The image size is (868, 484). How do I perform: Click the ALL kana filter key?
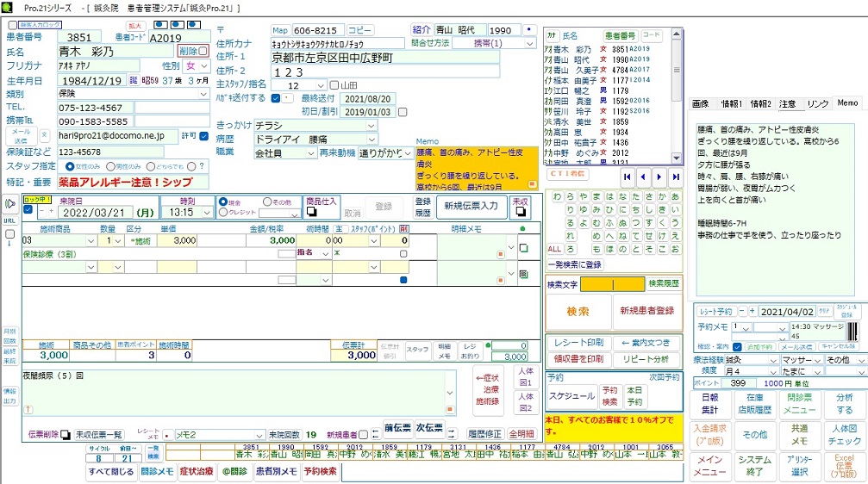(555, 249)
